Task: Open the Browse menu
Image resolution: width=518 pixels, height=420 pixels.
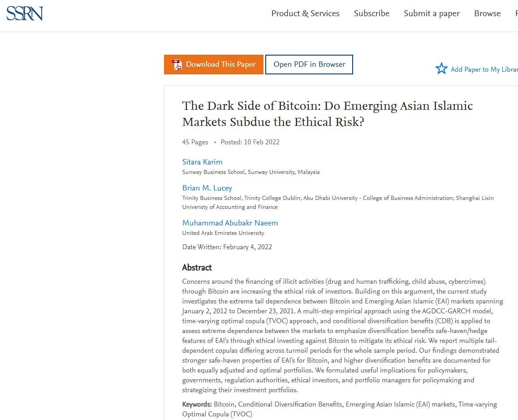Action: (487, 13)
